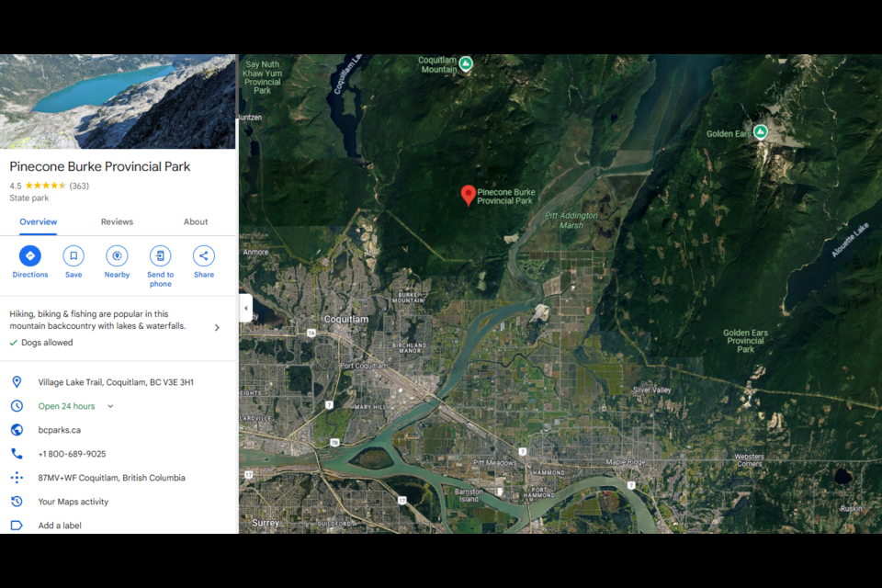Click the Surrey map label
Screen dimensions: 882x588
(266, 523)
